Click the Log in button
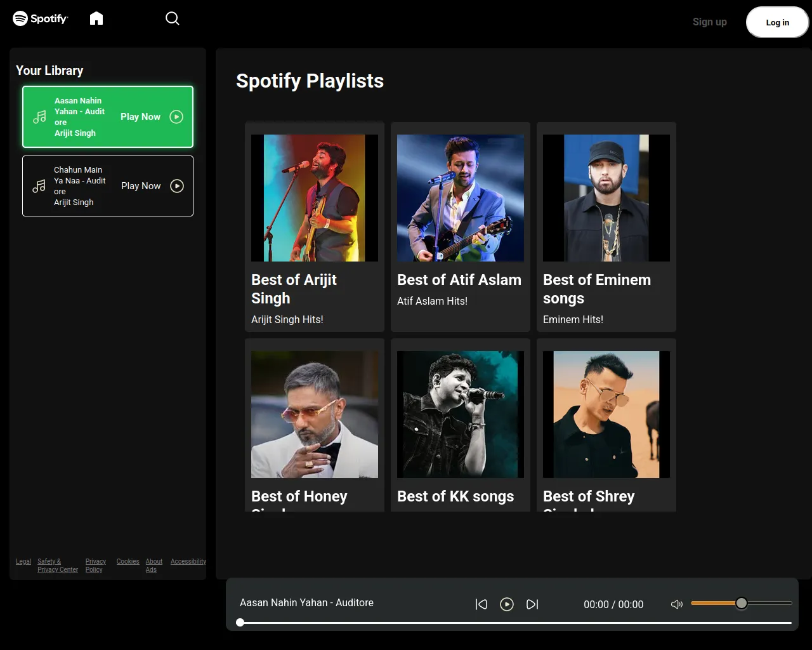Screen dimensions: 812x650 pos(777,22)
